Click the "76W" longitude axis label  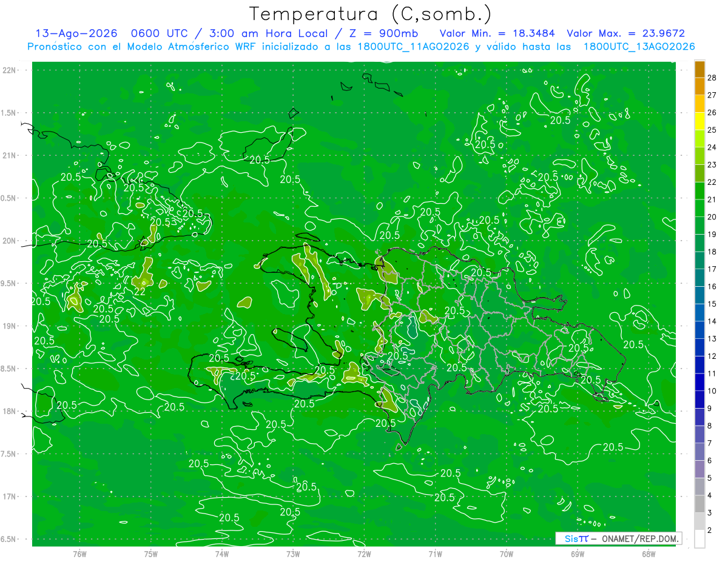point(79,554)
